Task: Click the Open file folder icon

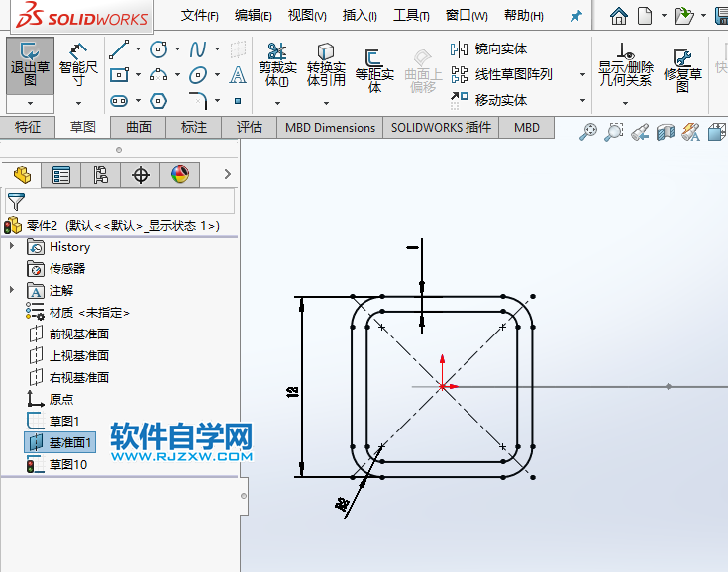Action: click(x=683, y=16)
